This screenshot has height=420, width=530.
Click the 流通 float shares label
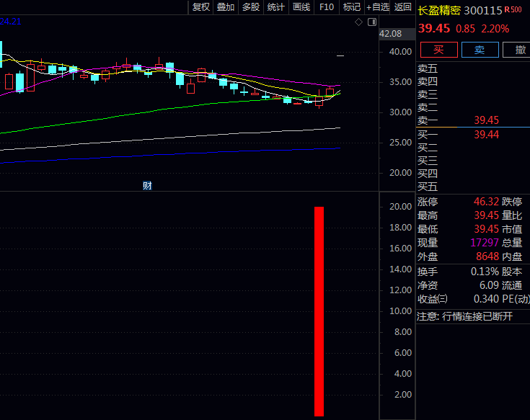coord(512,285)
